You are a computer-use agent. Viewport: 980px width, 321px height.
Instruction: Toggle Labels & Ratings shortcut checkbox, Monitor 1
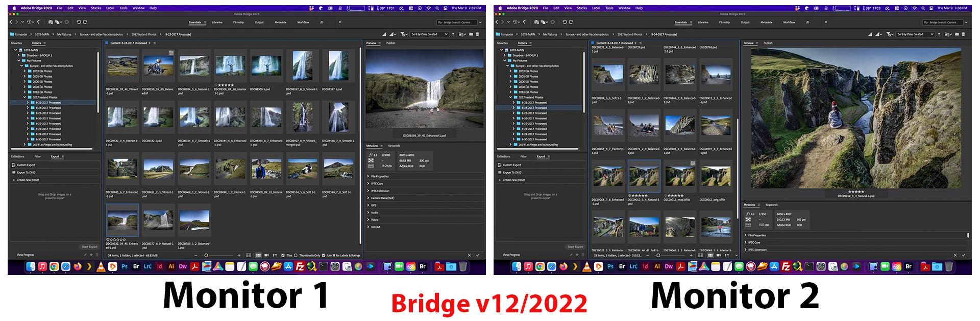(324, 255)
